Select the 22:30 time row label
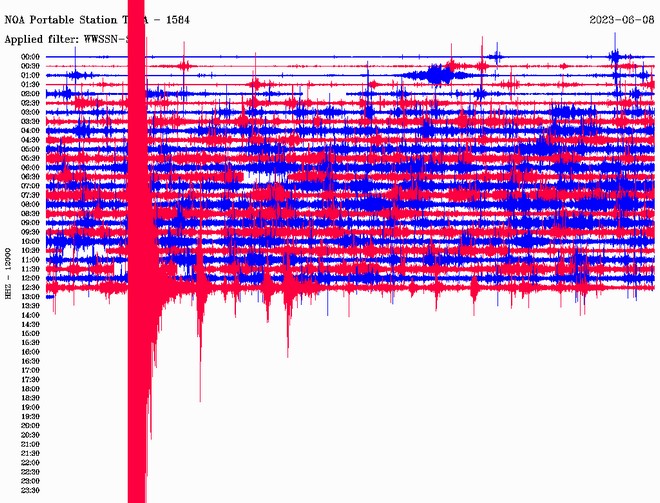This screenshot has height=503, width=660. tap(30, 472)
